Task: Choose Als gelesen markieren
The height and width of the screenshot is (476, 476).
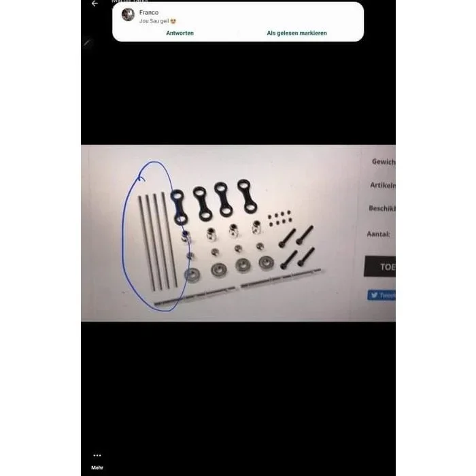Action: [x=296, y=33]
